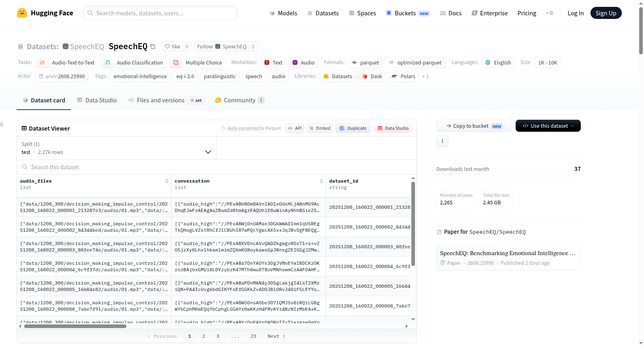Click the table vertical scrollbar

tap(413, 224)
